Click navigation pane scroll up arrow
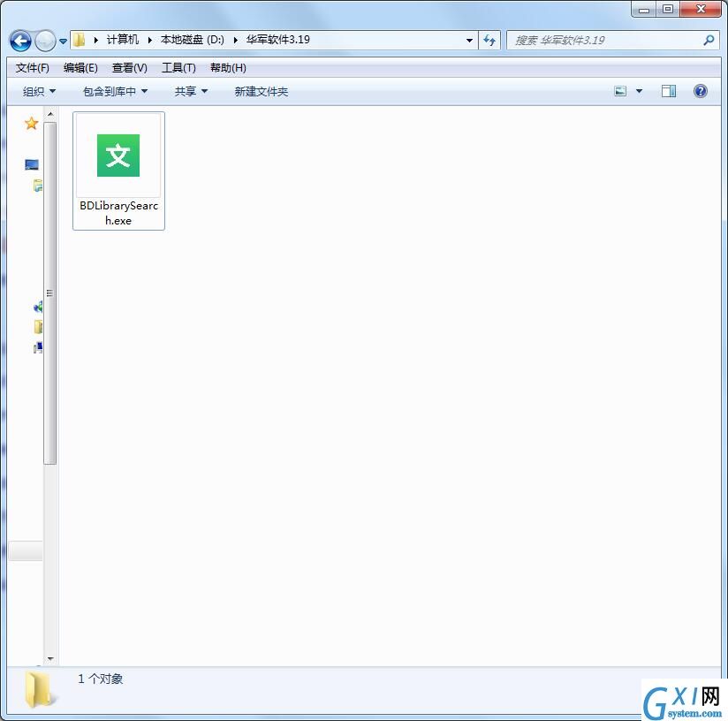 (50, 114)
